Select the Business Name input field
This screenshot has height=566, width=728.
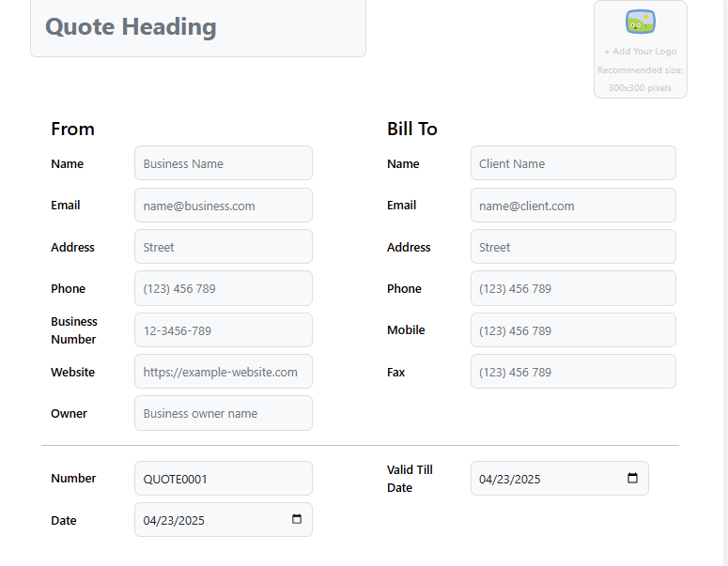click(x=223, y=163)
